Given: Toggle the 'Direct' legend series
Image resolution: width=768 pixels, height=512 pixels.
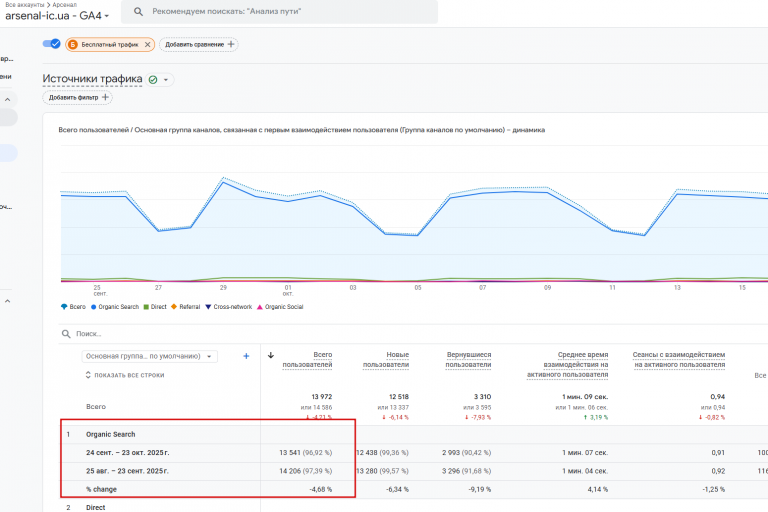Looking at the screenshot, I should (155, 307).
